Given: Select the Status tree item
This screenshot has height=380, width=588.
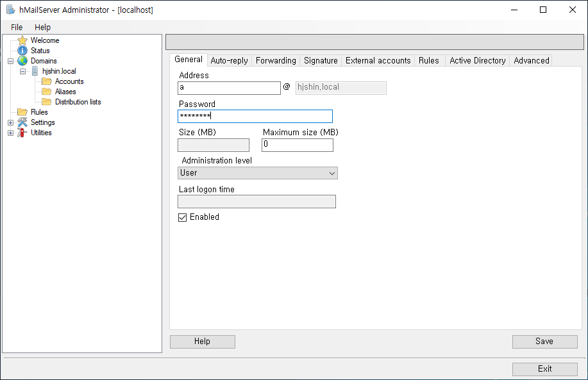Looking at the screenshot, I should (x=40, y=50).
